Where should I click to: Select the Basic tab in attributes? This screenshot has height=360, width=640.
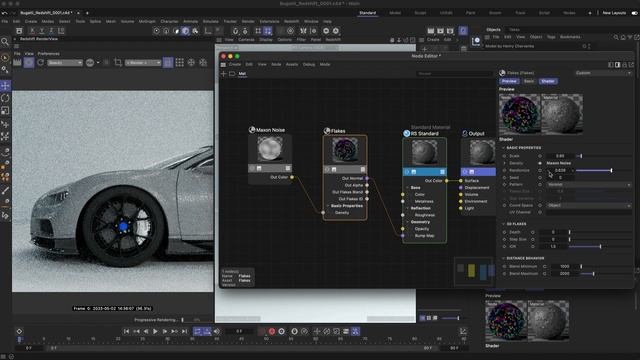529,81
